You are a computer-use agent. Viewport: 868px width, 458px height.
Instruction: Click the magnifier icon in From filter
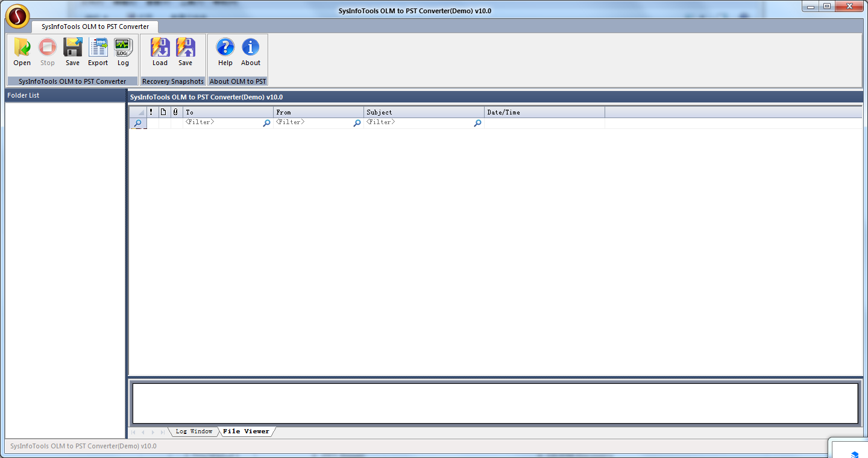pyautogui.click(x=357, y=123)
